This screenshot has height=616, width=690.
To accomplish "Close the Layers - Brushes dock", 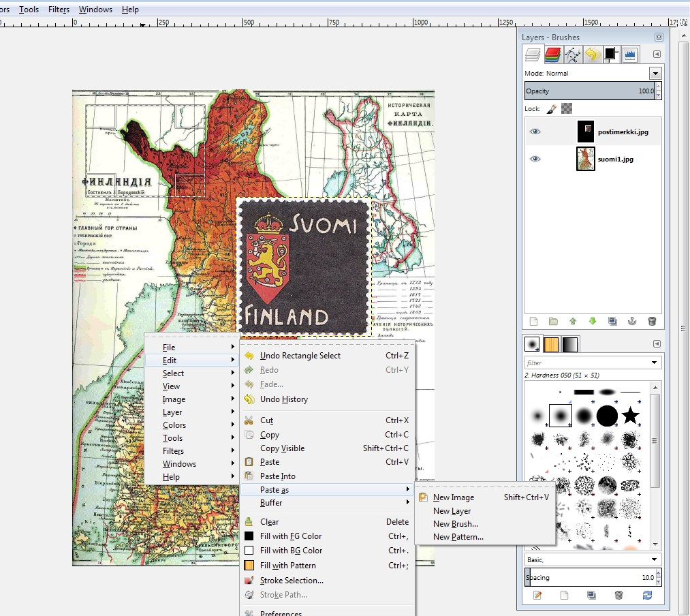I will 659,37.
